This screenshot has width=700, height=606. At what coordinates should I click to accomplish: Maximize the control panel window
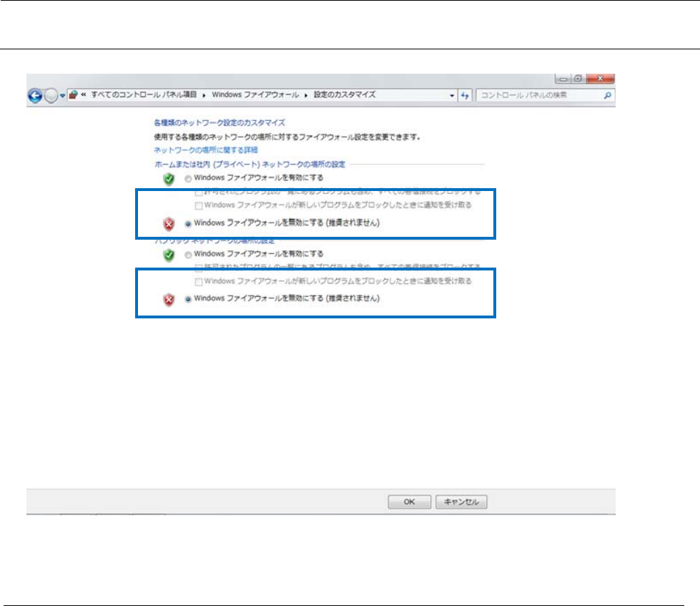tap(578, 79)
